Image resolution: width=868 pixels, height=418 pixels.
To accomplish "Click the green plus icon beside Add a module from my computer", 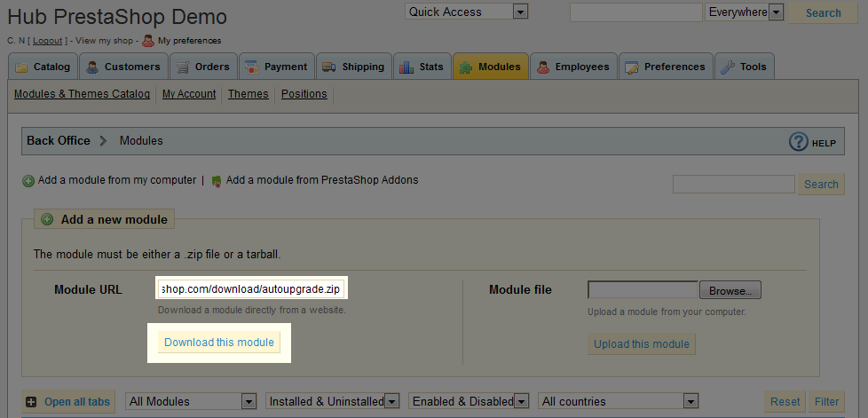I will point(28,181).
